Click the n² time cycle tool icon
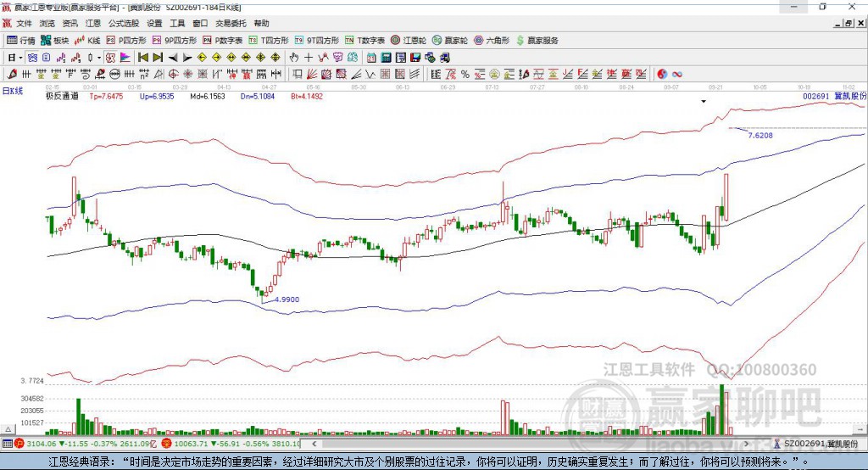The height and width of the screenshot is (470, 868). tap(144, 75)
